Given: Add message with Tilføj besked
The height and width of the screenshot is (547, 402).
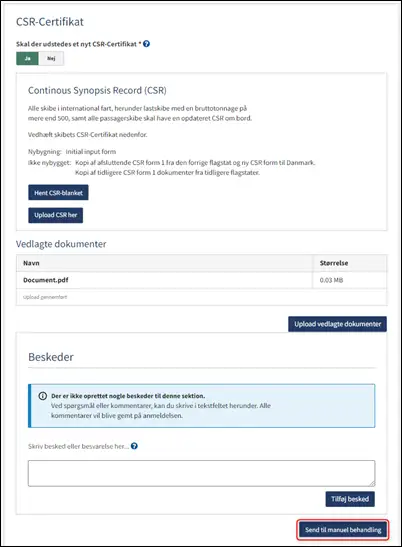Looking at the screenshot, I should pyautogui.click(x=350, y=499).
